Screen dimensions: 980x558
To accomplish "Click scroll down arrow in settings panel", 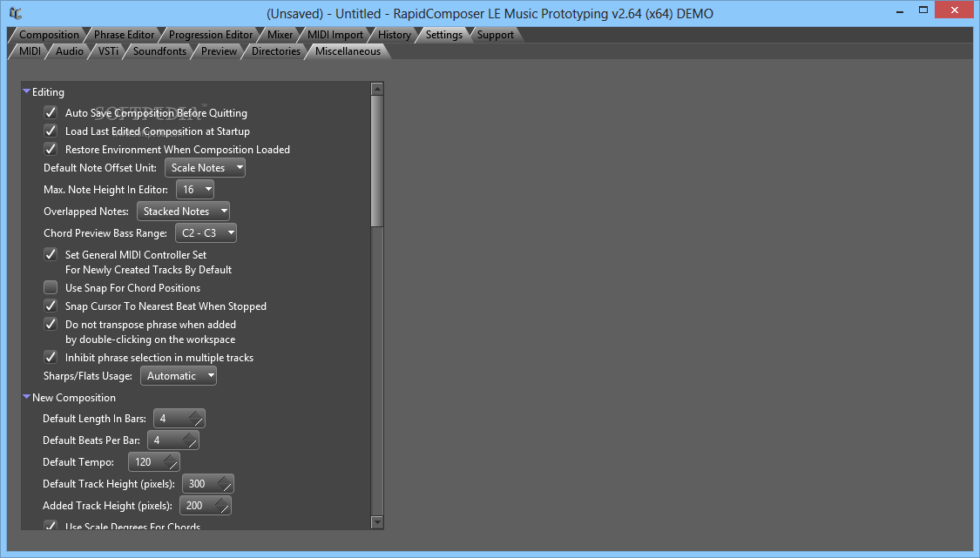I will [377, 521].
